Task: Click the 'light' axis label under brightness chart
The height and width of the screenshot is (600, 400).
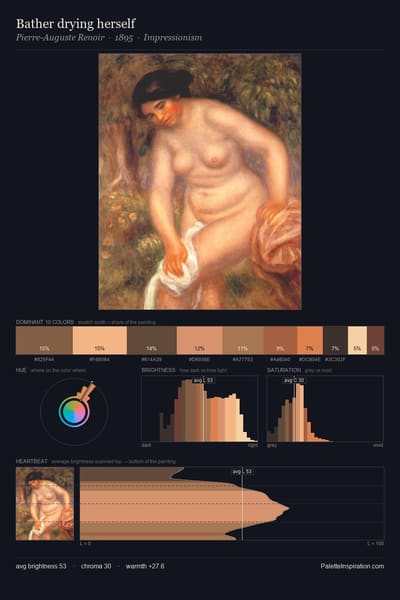Action: coord(253,445)
